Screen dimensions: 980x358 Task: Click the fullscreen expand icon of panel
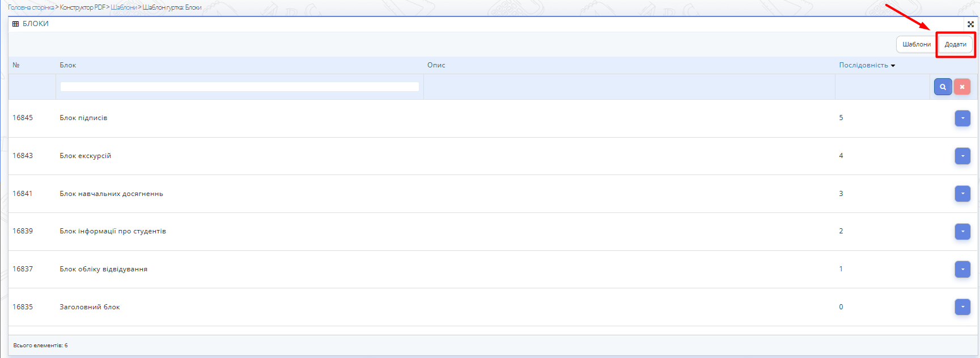(970, 24)
